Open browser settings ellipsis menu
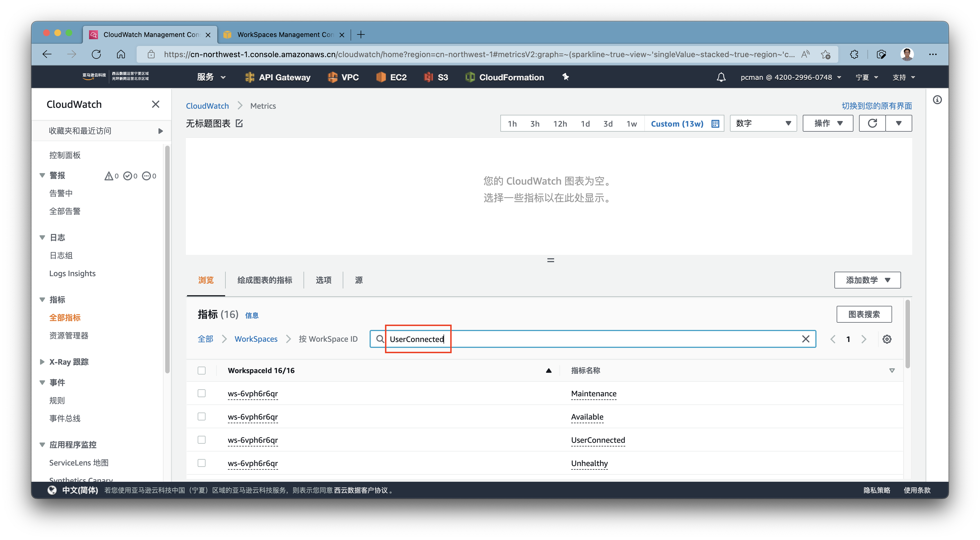The width and height of the screenshot is (980, 540). coord(933,54)
